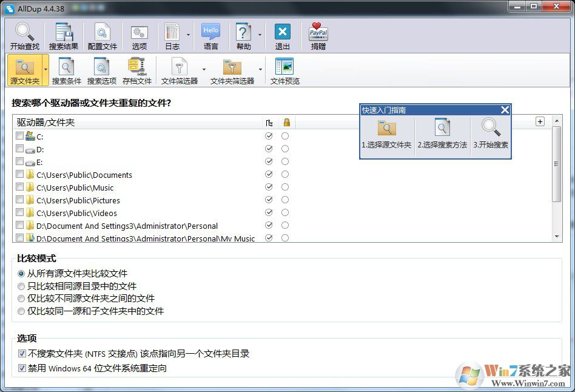Viewport: 575px width, 392px height.
Task: Open the 选项 settings icon
Action: 140,32
